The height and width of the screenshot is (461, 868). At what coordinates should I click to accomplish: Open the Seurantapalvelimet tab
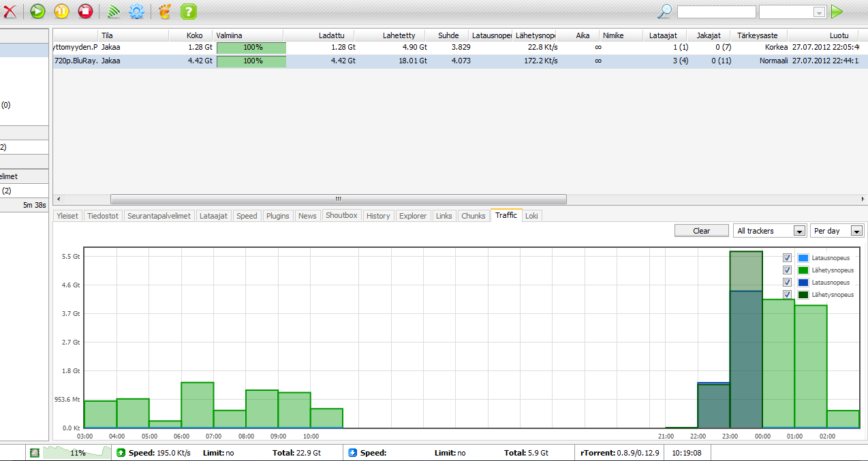[x=159, y=216]
